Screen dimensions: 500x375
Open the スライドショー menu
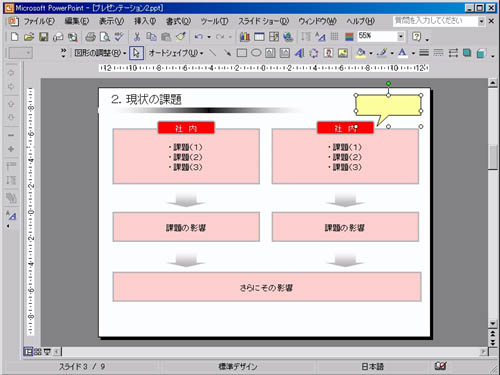click(263, 21)
